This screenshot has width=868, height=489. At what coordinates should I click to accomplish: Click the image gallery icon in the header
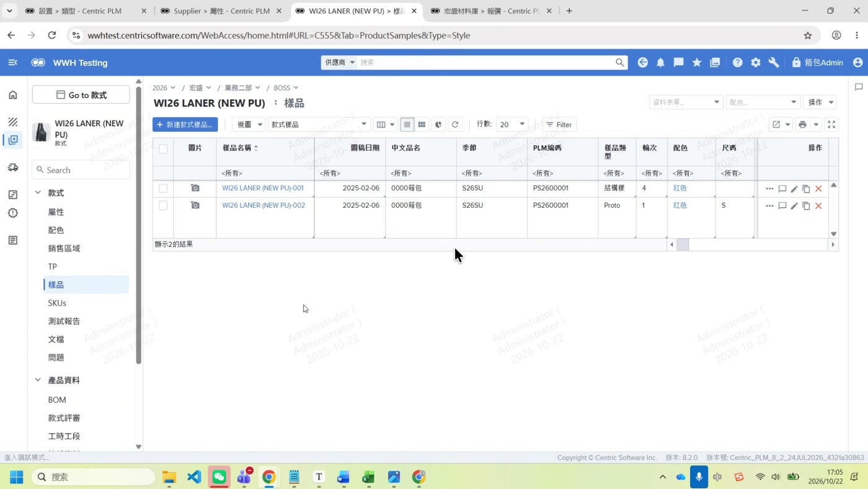click(715, 63)
